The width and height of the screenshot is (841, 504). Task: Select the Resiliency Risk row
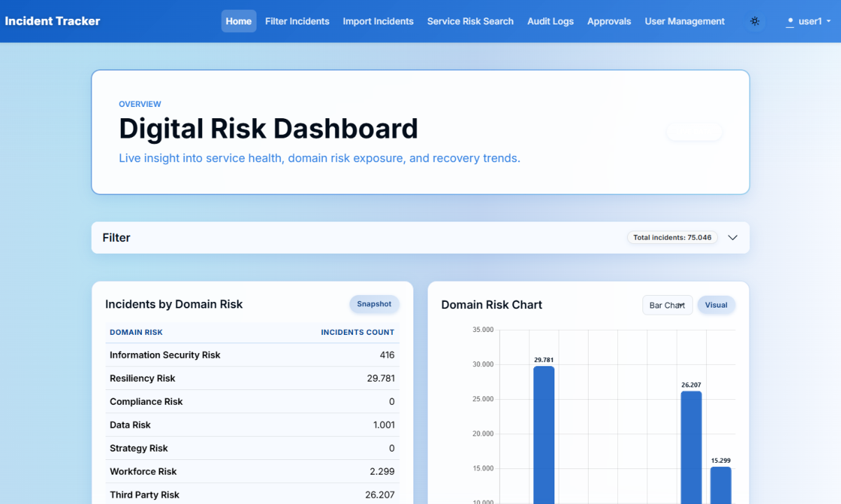click(x=252, y=378)
